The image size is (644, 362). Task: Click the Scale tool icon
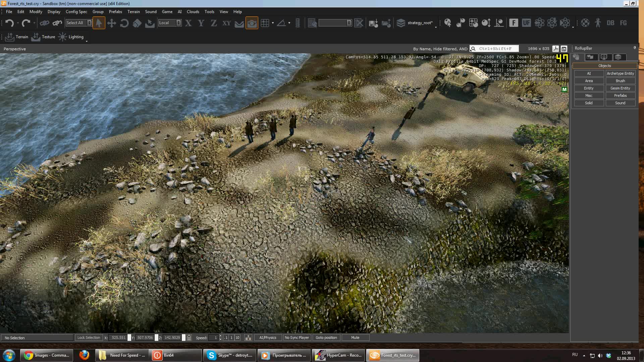[137, 23]
